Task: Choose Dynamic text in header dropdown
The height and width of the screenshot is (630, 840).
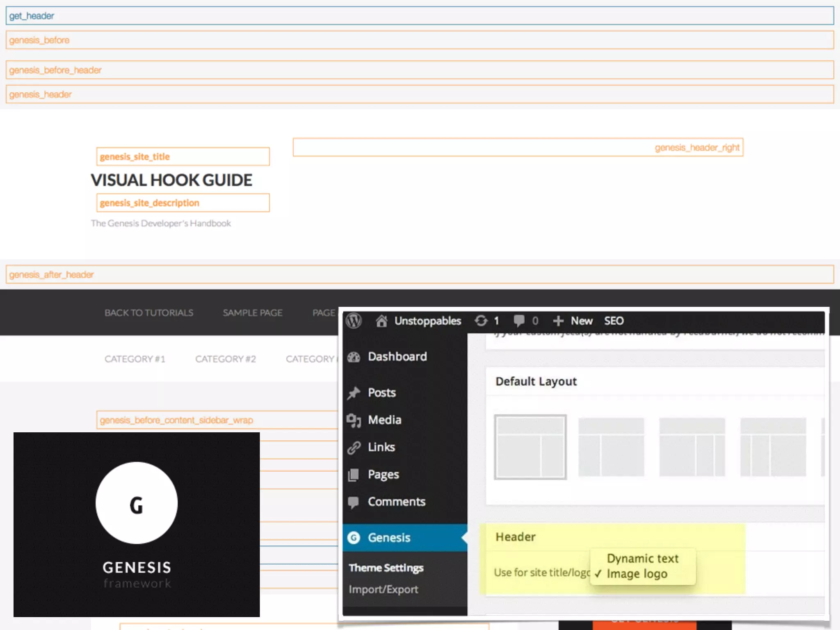Action: (642, 559)
